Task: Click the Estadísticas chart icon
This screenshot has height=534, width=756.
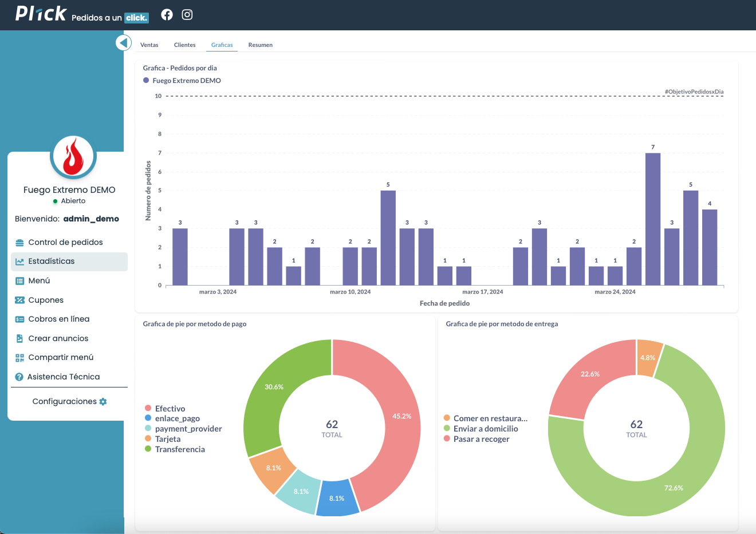Action: coord(19,262)
